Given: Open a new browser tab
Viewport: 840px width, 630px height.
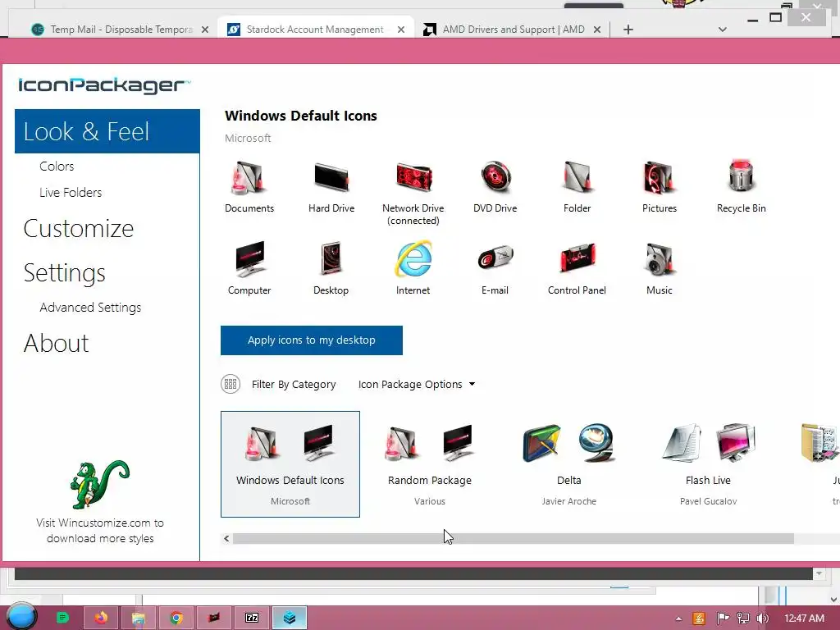Looking at the screenshot, I should (628, 30).
